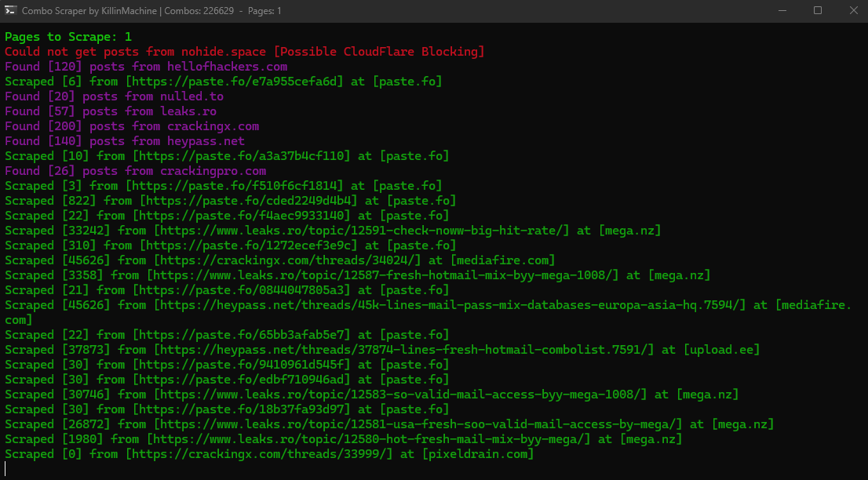Click the scraped count '[822]'
The width and height of the screenshot is (868, 480).
coord(78,201)
